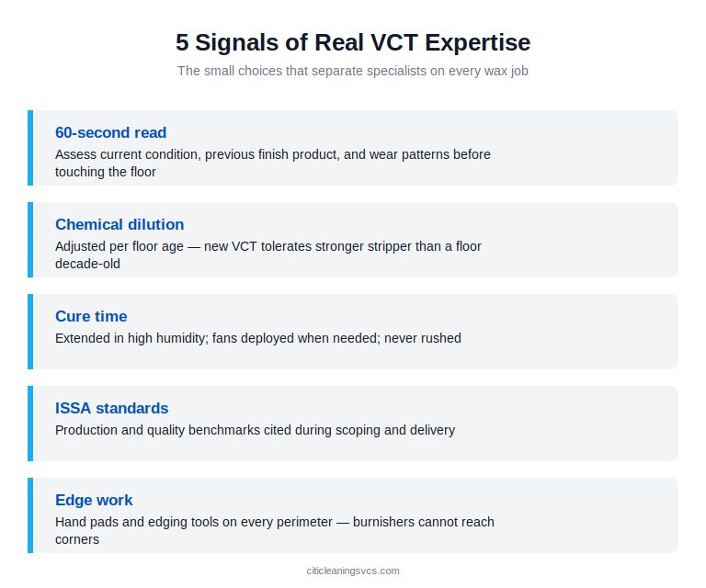706x588 pixels.
Task: Open the citicleaningsvcs.com footer link
Action: (x=353, y=571)
